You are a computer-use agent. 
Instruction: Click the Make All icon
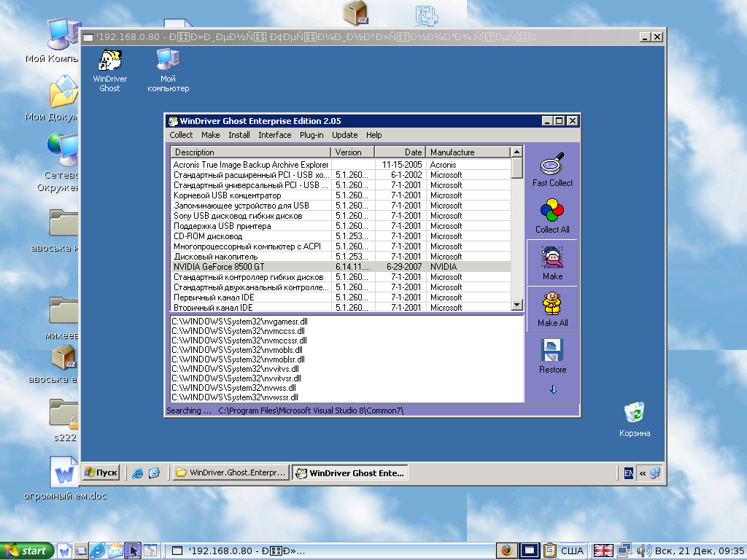(552, 304)
